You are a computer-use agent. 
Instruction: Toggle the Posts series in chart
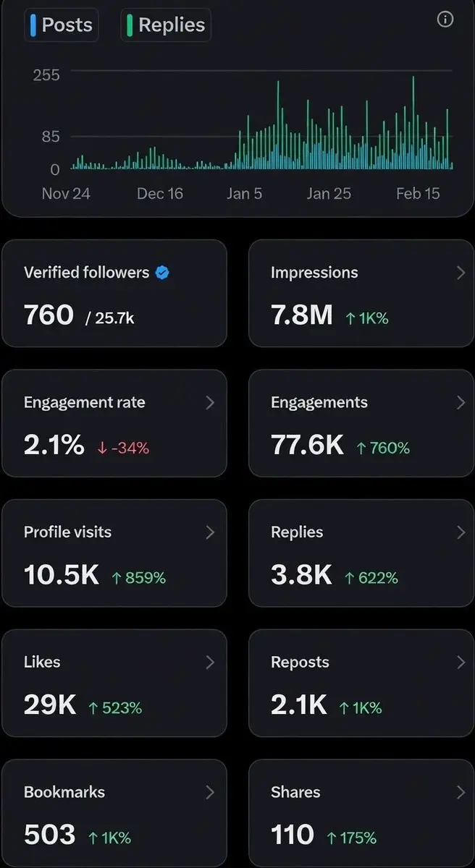[x=62, y=25]
